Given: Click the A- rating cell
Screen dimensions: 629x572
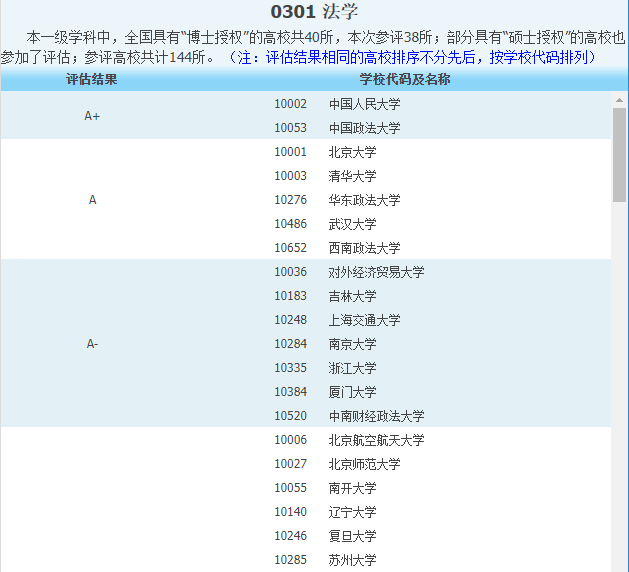Looking at the screenshot, I should [92, 344].
